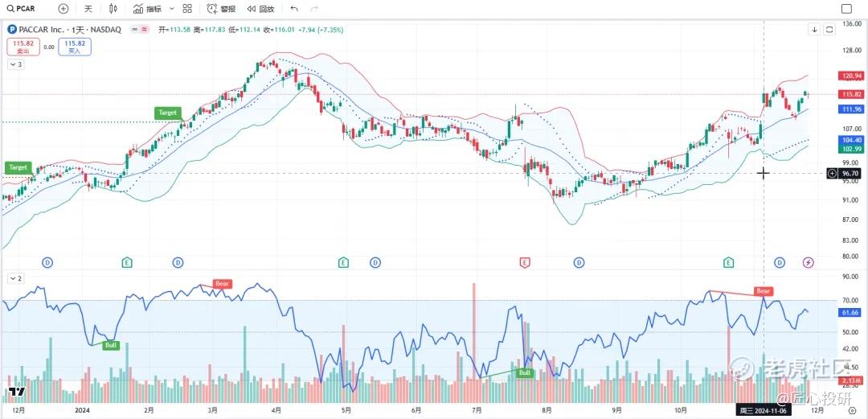Collapse the lower pane legend showing 2
868x419 pixels.
tap(15, 277)
